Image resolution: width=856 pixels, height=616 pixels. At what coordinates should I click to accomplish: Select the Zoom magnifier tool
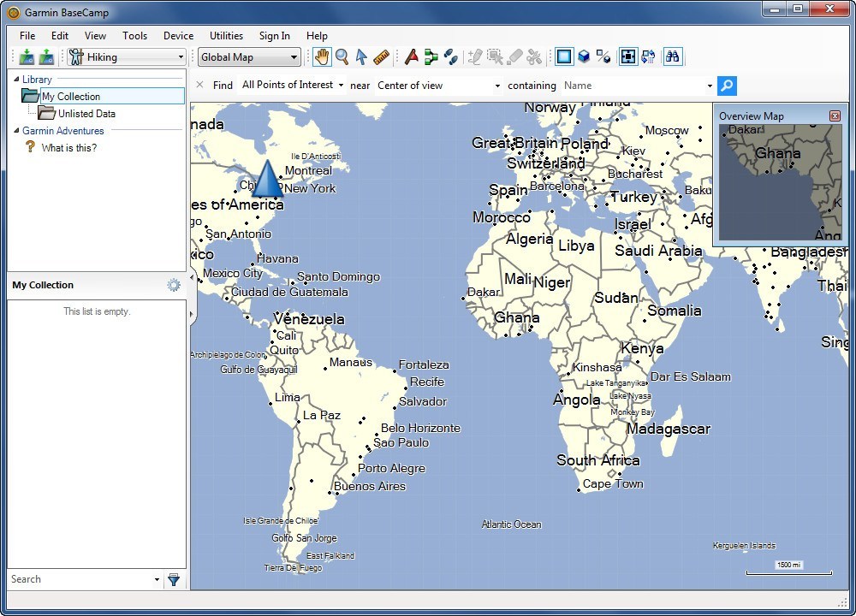(x=342, y=56)
